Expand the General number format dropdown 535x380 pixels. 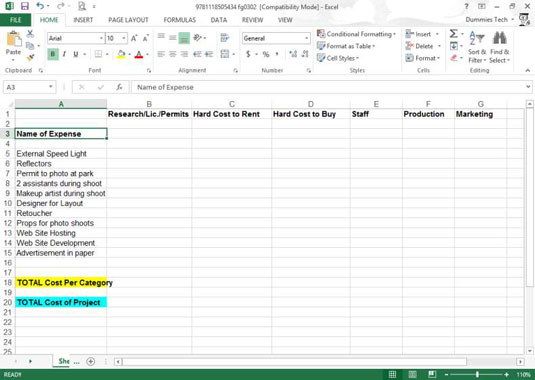click(x=307, y=38)
